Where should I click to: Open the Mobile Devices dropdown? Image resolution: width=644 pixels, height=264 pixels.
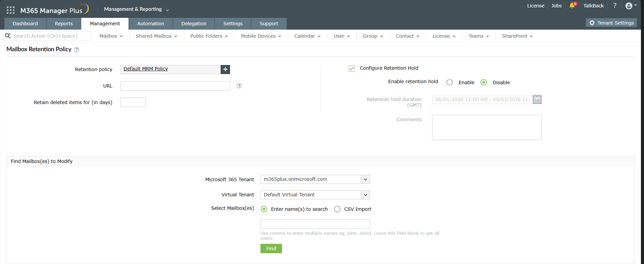click(261, 36)
